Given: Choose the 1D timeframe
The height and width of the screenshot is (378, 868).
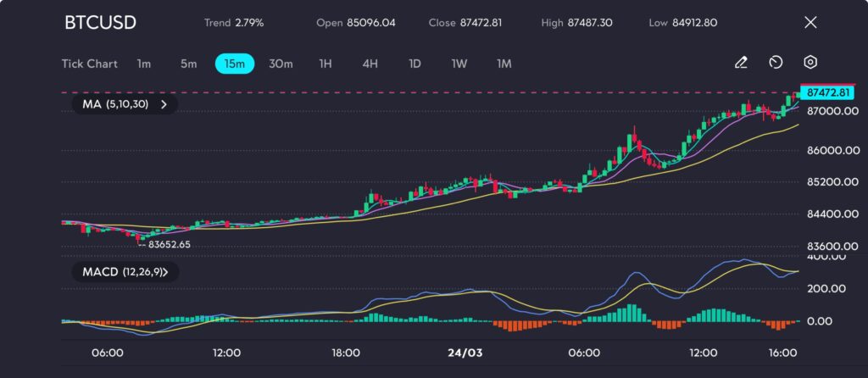Looking at the screenshot, I should [415, 64].
